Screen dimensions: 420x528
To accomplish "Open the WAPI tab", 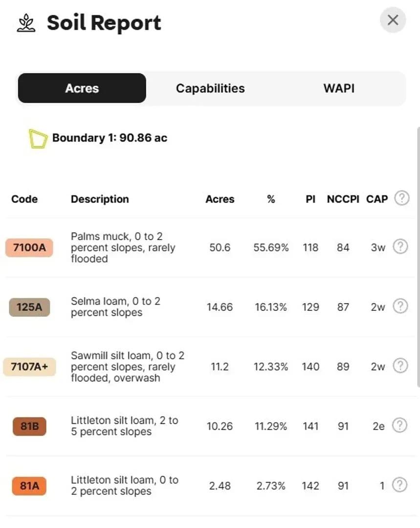I will tap(339, 88).
